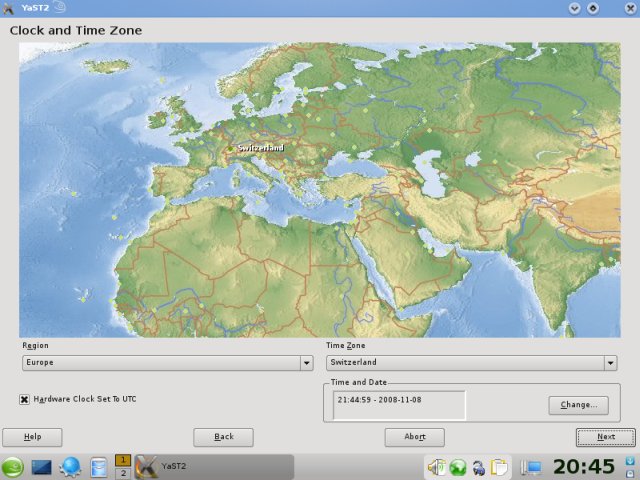Open the key manager tray icon
The width and height of the screenshot is (640, 480).
pos(479,468)
